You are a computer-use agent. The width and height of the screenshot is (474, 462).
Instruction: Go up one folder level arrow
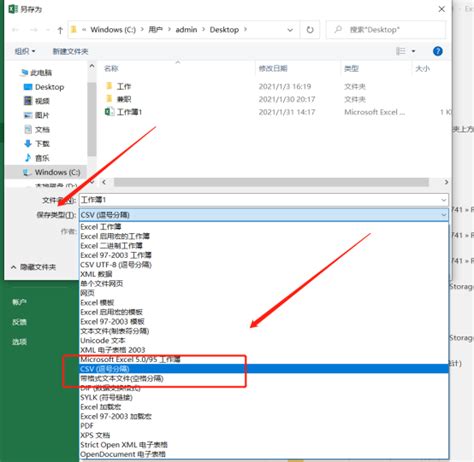tap(60, 30)
